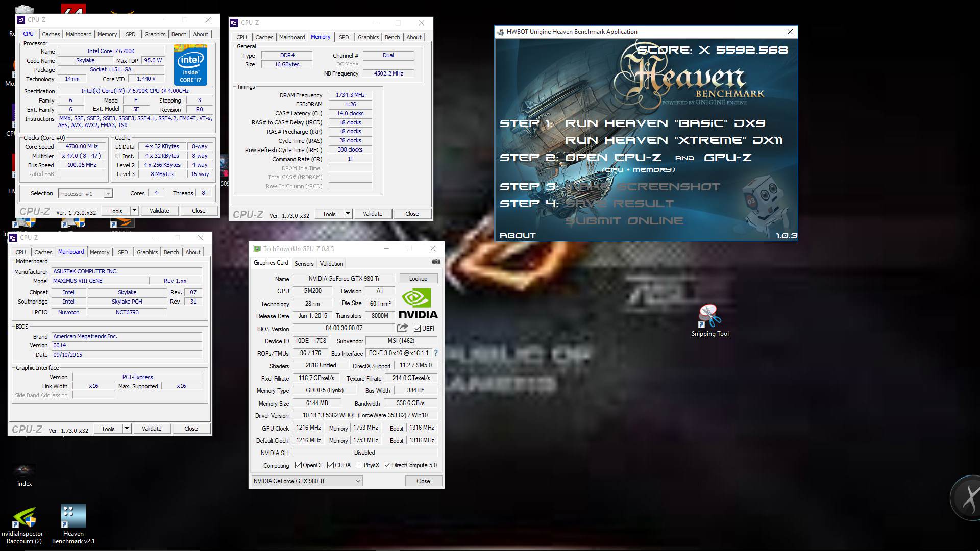Click the Close button in GPU-Z
980x551 pixels.
[423, 481]
